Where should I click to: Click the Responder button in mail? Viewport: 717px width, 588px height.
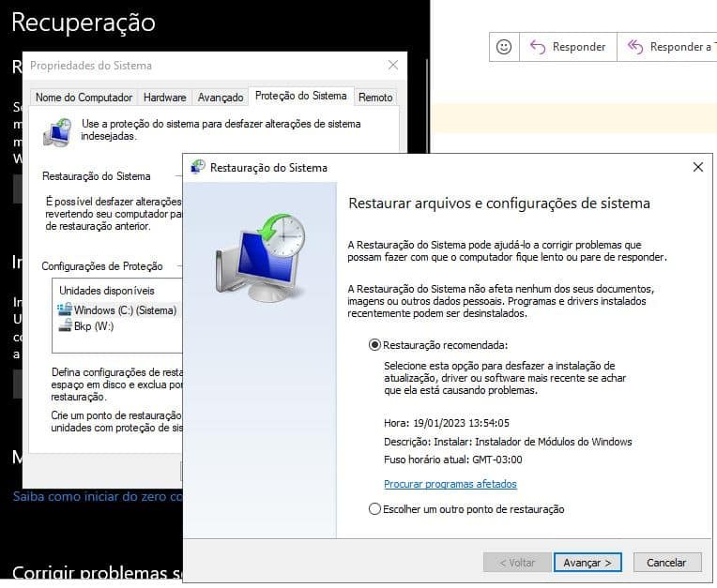point(568,47)
